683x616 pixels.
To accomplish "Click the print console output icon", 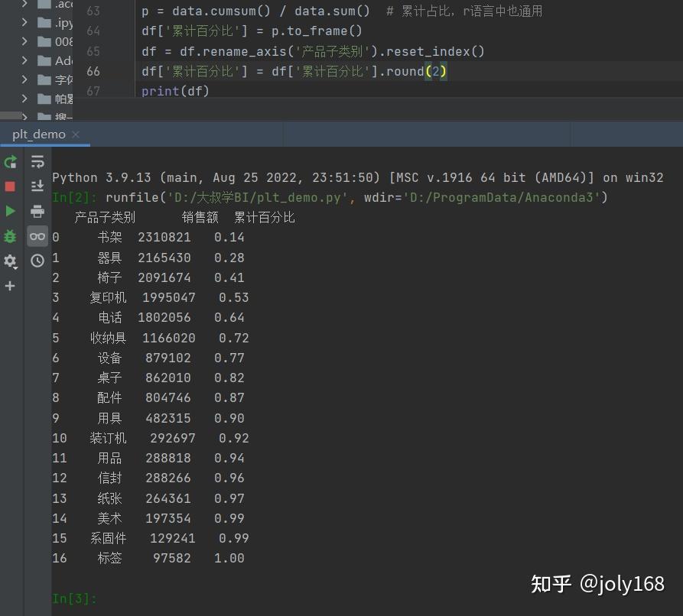I will coord(37,211).
